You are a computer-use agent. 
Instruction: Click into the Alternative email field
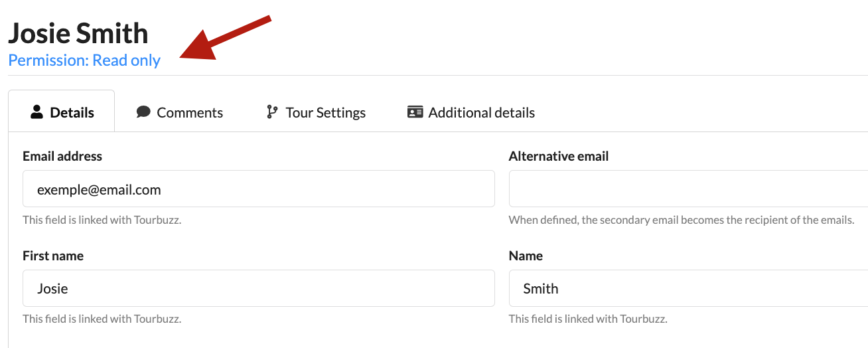point(687,189)
